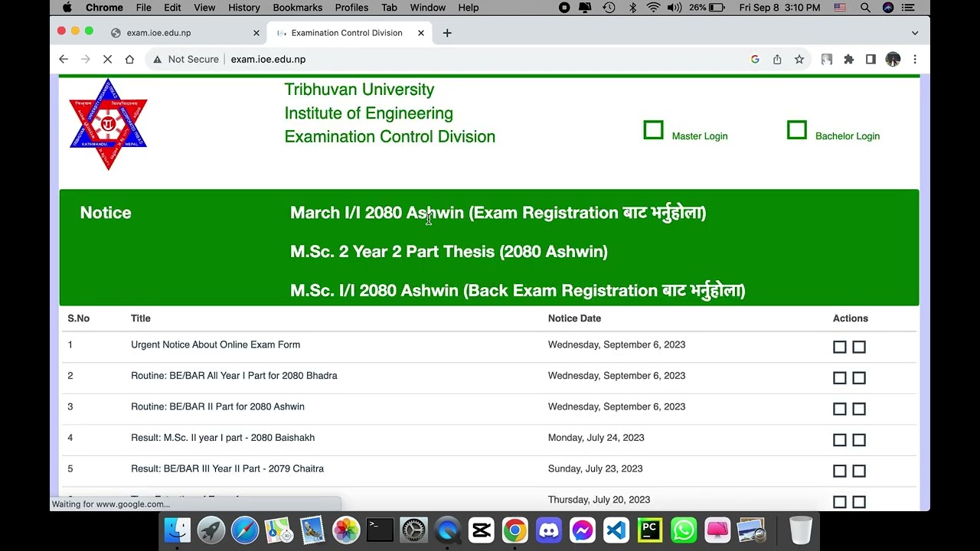Go back to the previous page
The image size is (980, 551).
pyautogui.click(x=64, y=59)
